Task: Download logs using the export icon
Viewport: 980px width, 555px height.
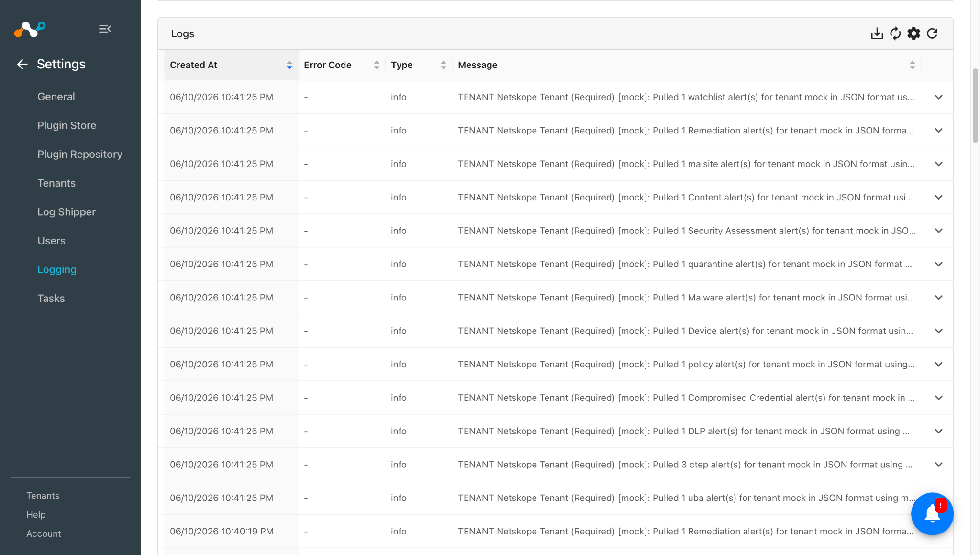Action: click(877, 33)
